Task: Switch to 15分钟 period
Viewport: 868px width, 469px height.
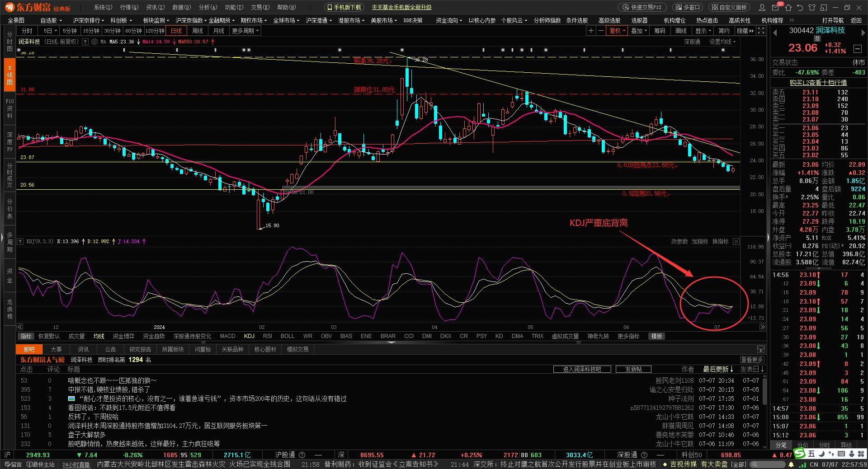Action: tap(90, 31)
